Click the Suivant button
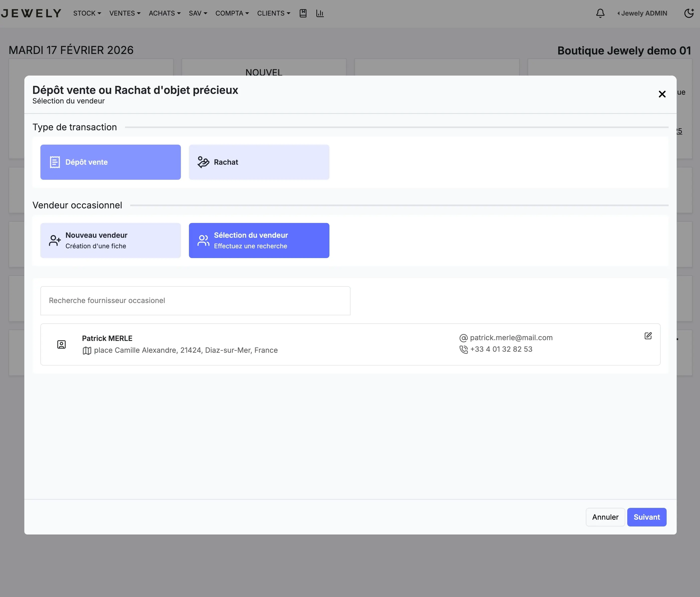Image resolution: width=700 pixels, height=597 pixels. (x=647, y=517)
